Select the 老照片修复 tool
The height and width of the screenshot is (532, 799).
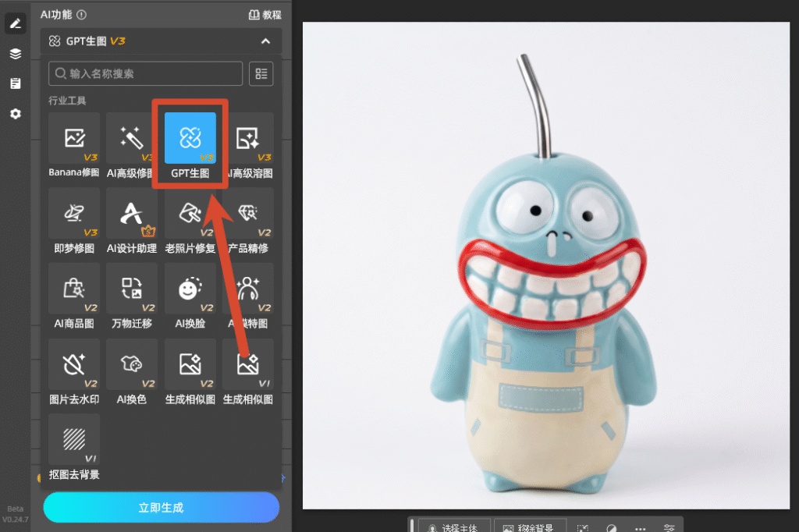(x=190, y=222)
